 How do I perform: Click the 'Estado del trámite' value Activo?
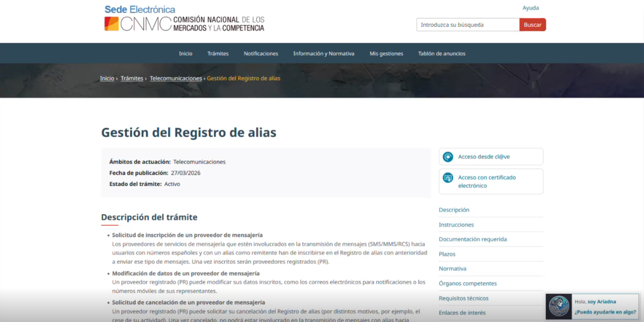click(172, 184)
